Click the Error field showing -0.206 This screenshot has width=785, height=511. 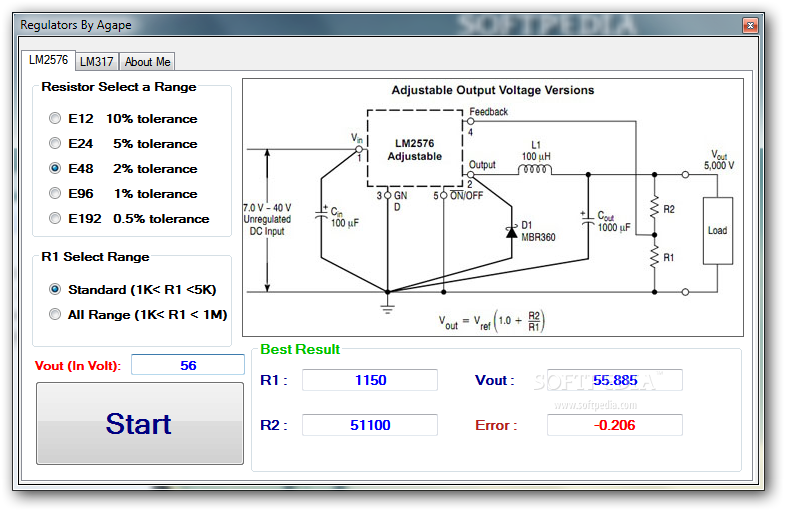615,425
